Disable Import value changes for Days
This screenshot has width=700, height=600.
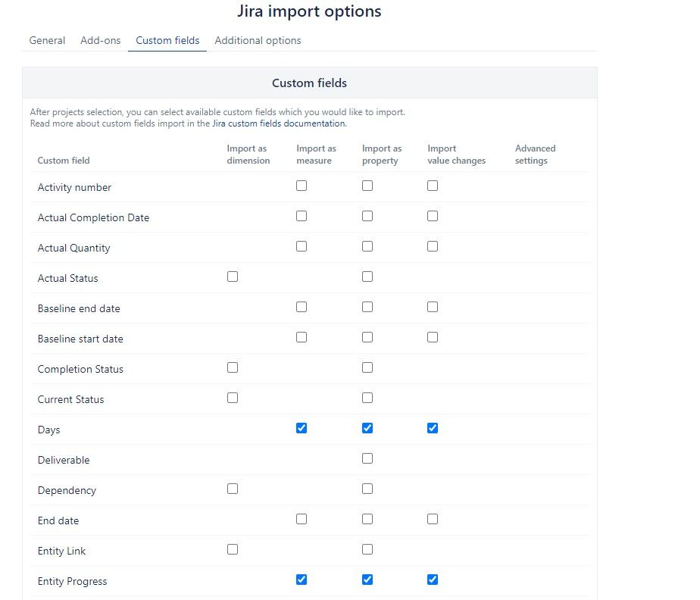point(433,428)
